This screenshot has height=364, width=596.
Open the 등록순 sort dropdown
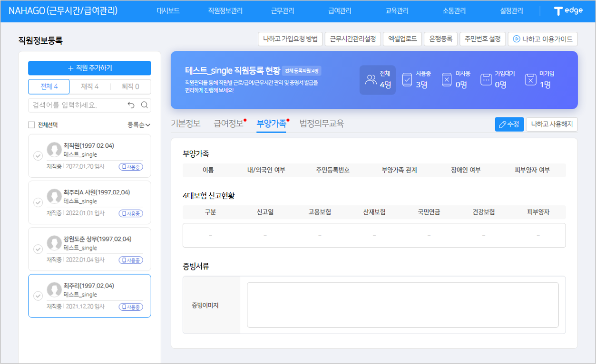[x=139, y=125]
